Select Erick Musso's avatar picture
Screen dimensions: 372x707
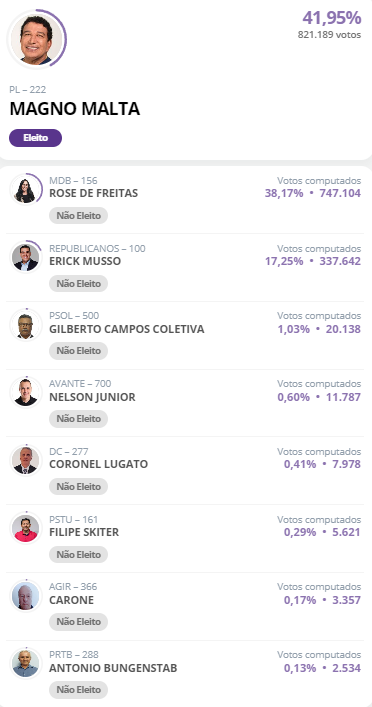click(26, 257)
